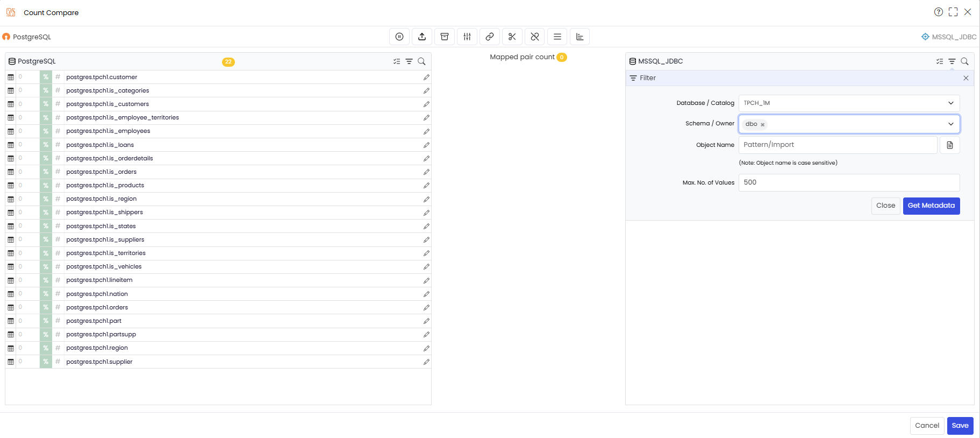Viewport: 980px width, 438px height.
Task: Click the upload/export icon in the toolbar
Action: (422, 37)
